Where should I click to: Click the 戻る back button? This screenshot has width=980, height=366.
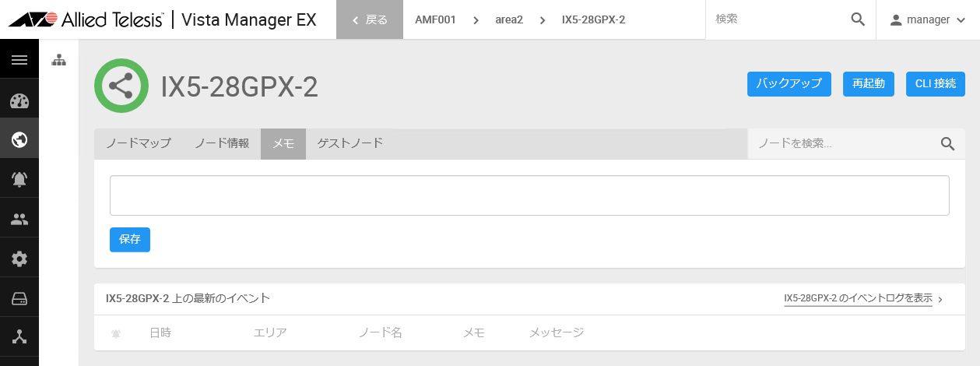370,19
